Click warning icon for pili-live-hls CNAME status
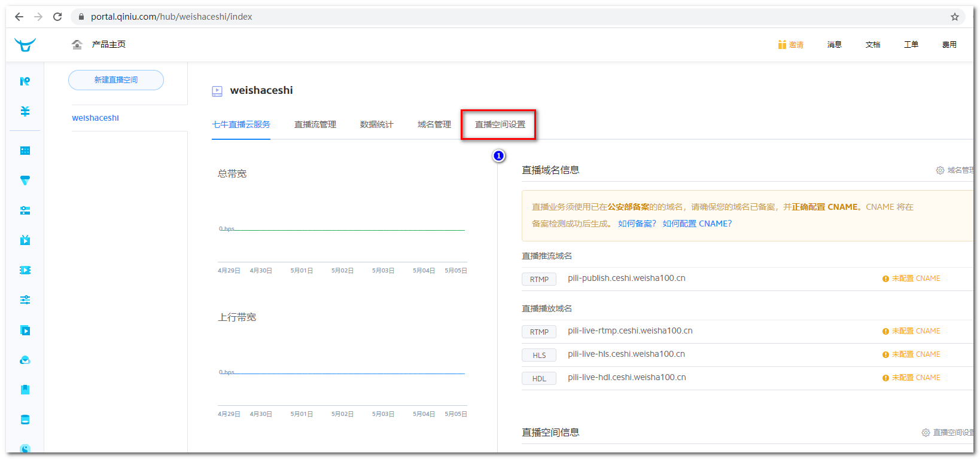 point(885,355)
